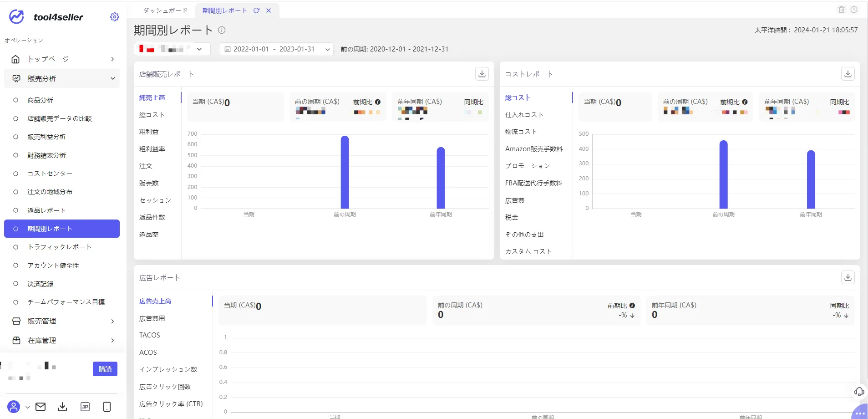Collapse the 販売分析 menu
The width and height of the screenshot is (868, 419).
pyautogui.click(x=113, y=79)
